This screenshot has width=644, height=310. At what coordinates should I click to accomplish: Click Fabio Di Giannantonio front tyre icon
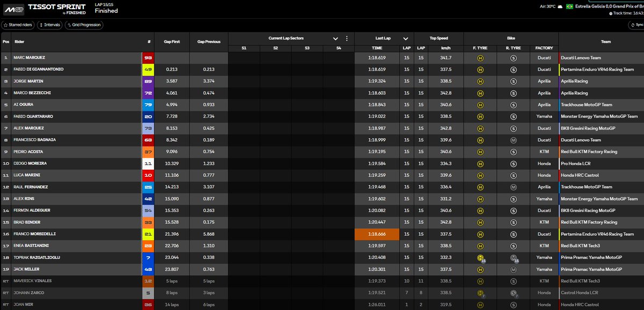tap(480, 70)
